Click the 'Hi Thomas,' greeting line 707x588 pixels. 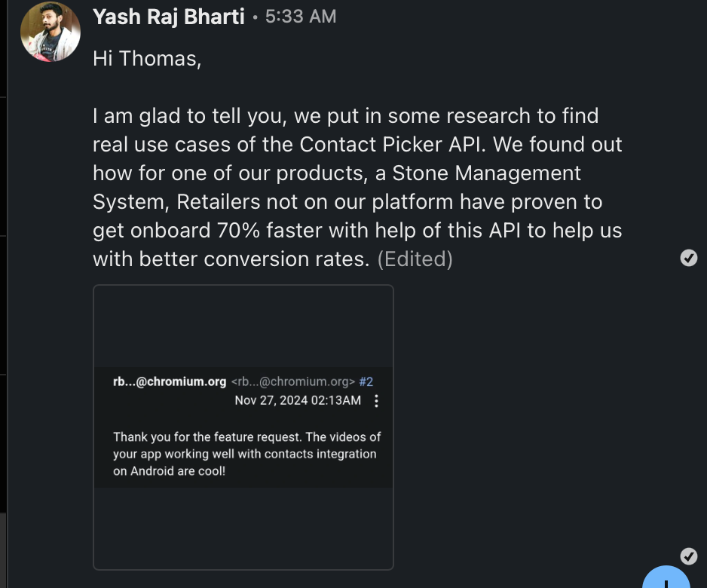147,59
